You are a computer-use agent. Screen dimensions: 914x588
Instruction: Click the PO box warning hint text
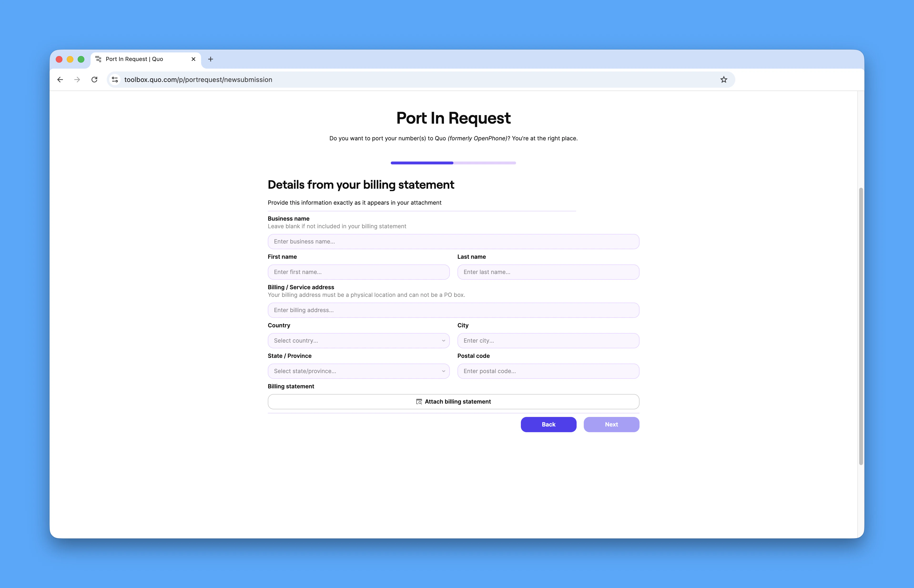[x=366, y=295]
